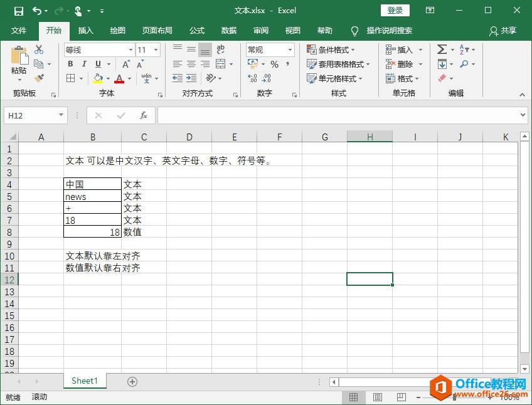The image size is (532, 405).
Task: Open the 常规 number format dropdown
Action: 290,50
